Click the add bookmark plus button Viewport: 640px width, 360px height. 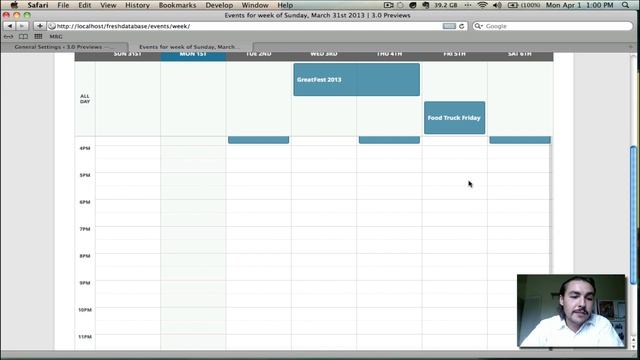[39, 26]
